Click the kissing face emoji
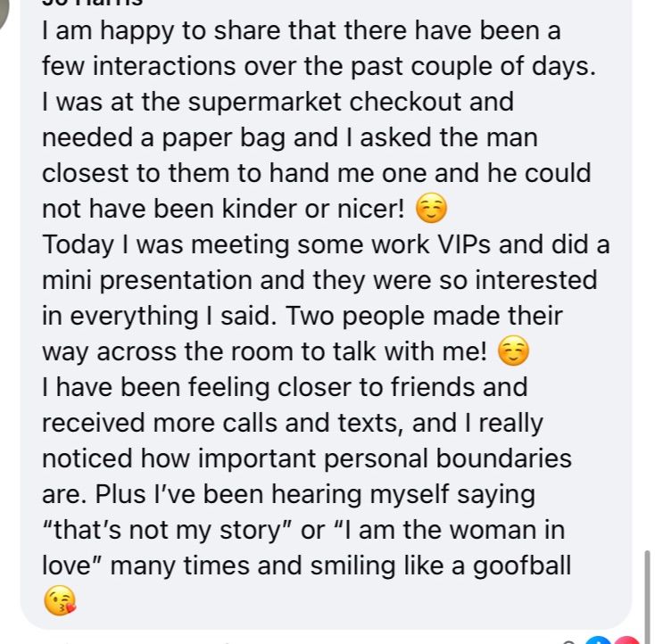Image resolution: width=655 pixels, height=644 pixels. (x=60, y=600)
